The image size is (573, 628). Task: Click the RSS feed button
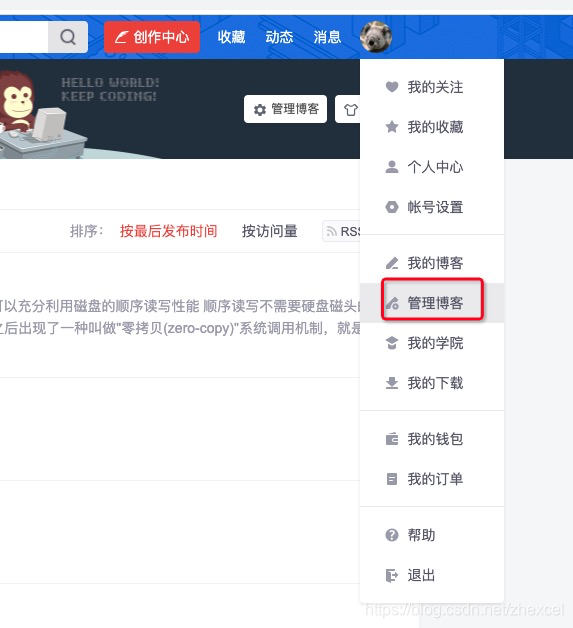342,231
